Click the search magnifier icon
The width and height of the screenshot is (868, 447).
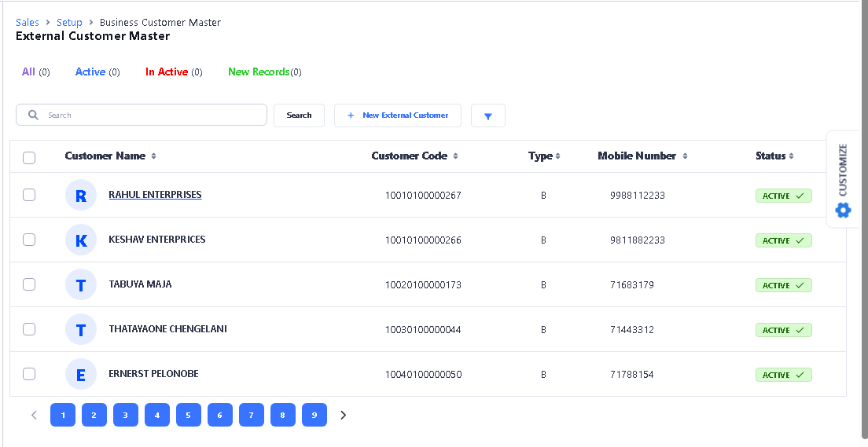click(x=33, y=115)
